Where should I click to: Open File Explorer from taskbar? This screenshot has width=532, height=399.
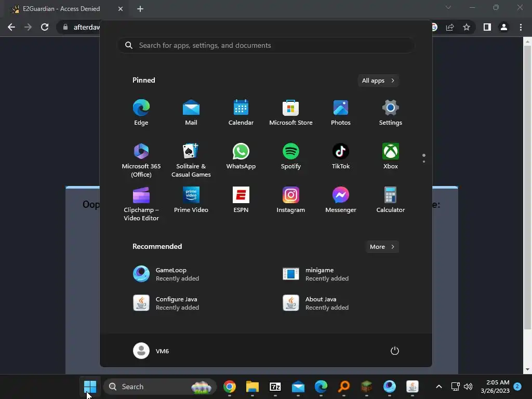pos(252,387)
